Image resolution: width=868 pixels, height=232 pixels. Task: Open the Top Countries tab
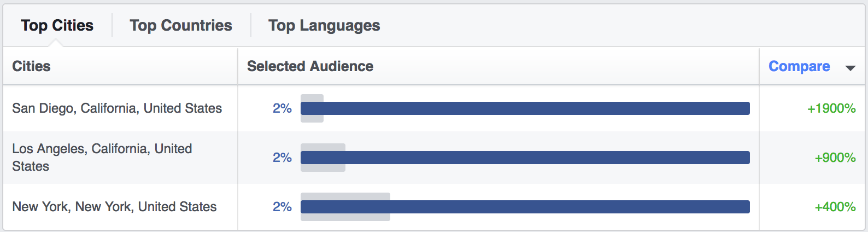[x=181, y=25]
